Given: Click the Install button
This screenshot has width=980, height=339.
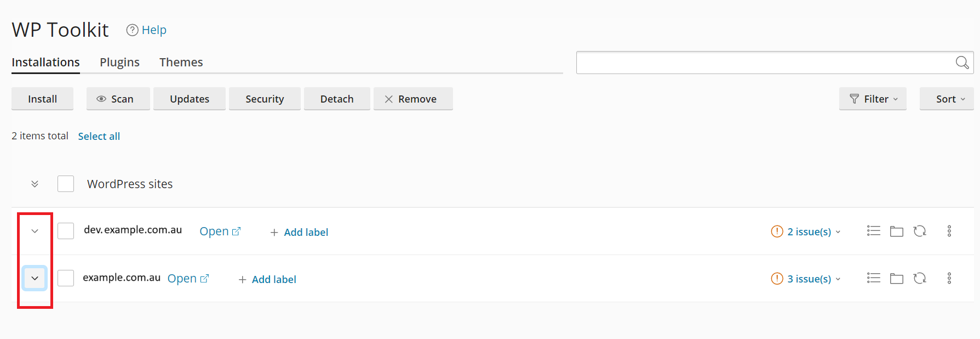Looking at the screenshot, I should click(x=42, y=99).
